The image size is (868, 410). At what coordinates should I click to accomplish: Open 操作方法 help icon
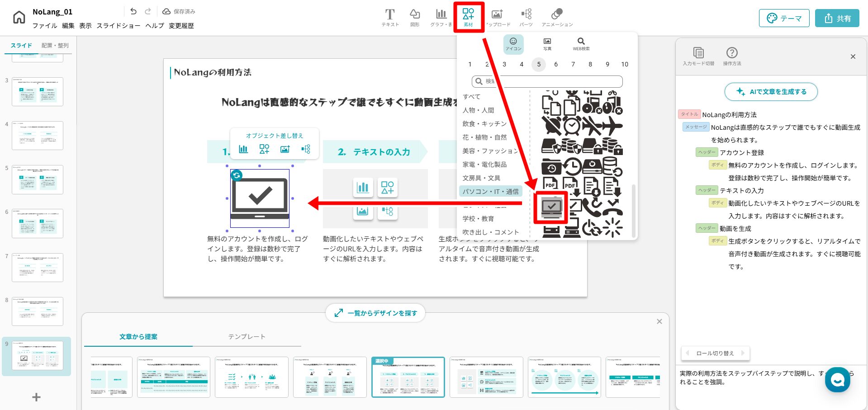click(732, 56)
